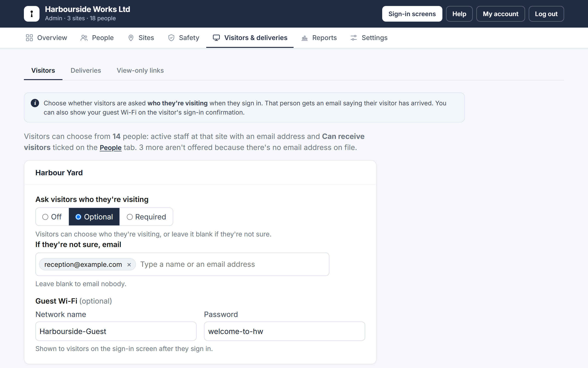Click the Sites map pin icon

tap(131, 38)
